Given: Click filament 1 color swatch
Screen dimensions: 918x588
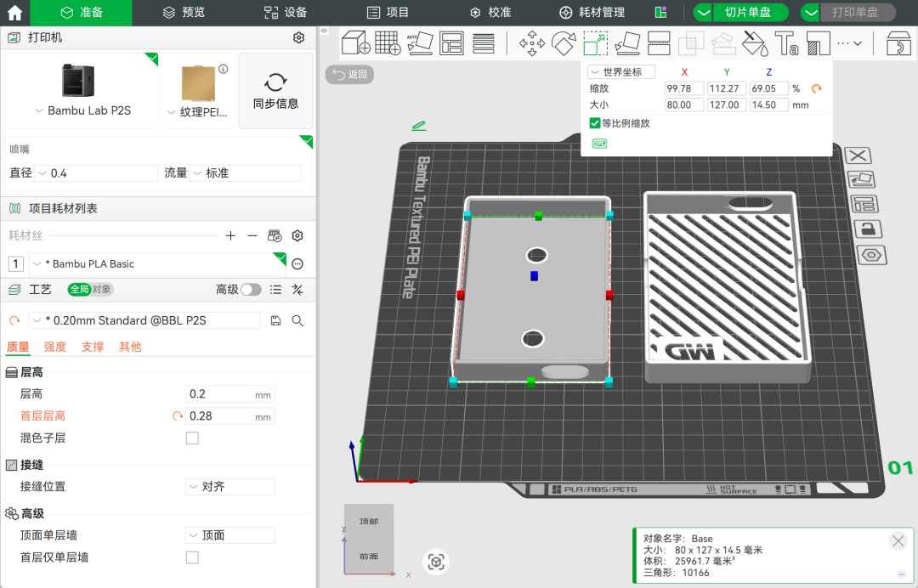Looking at the screenshot, I should pyautogui.click(x=16, y=264).
